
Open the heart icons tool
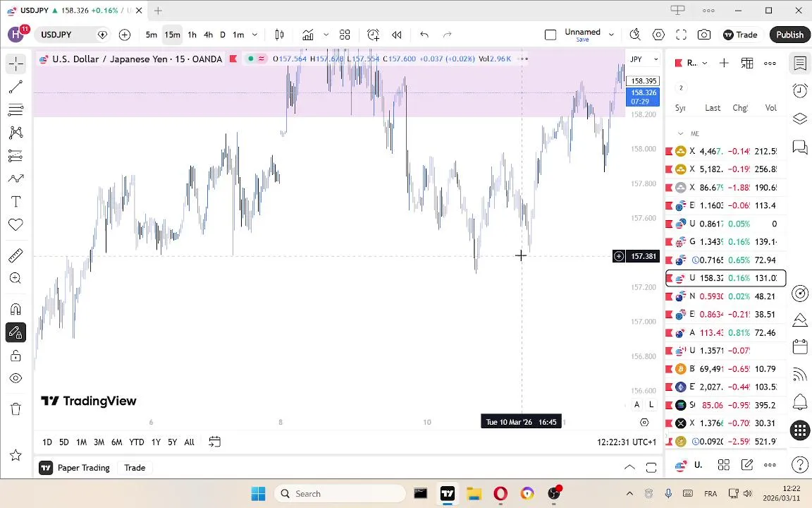[16, 225]
